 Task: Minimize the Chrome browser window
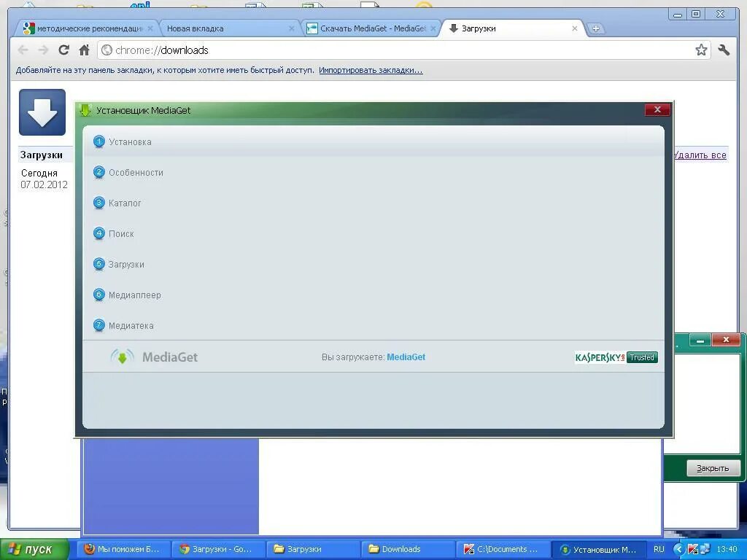(x=678, y=15)
